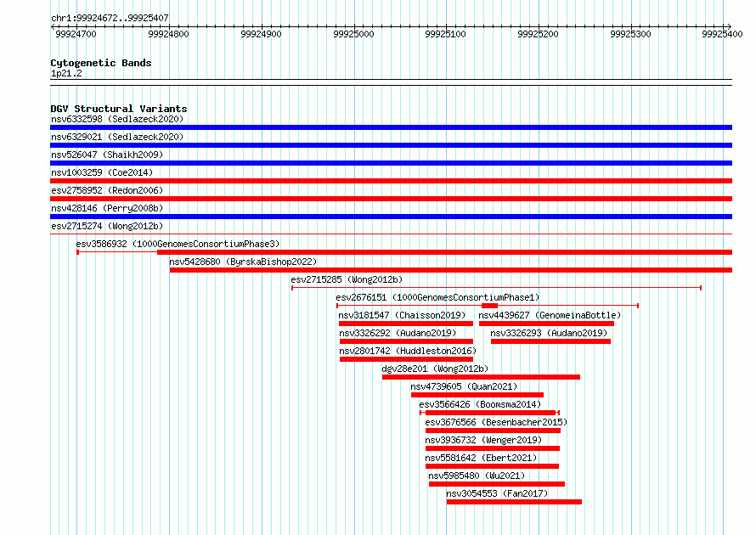Click the 99924800 ruler position
The image size is (756, 535).
[x=169, y=34]
